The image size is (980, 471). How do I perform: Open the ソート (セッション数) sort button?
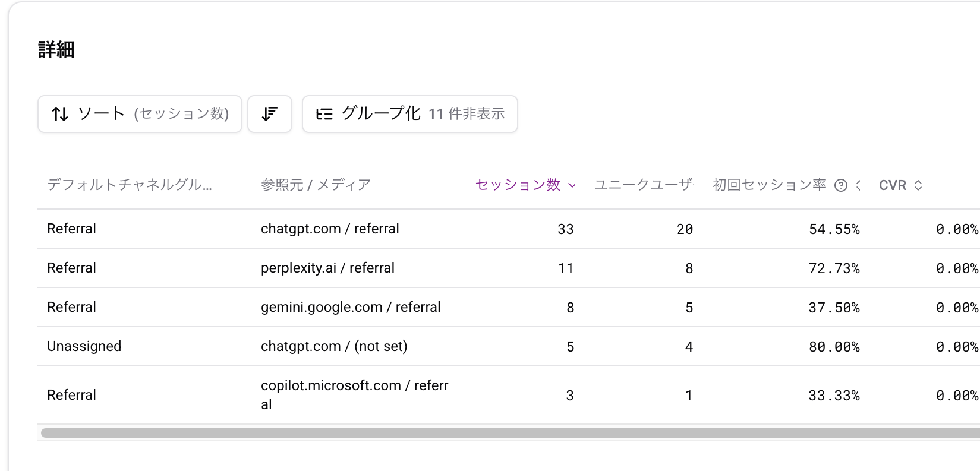tap(140, 114)
